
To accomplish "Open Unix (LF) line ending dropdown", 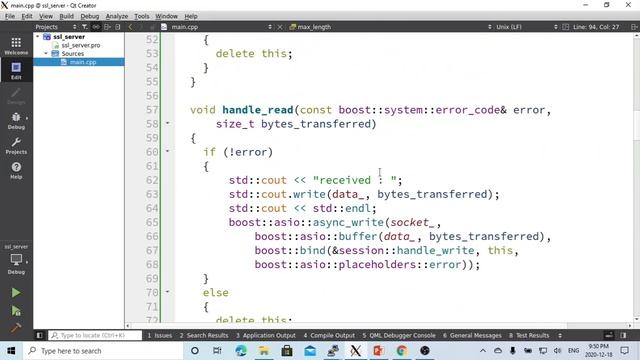I will (x=527, y=27).
